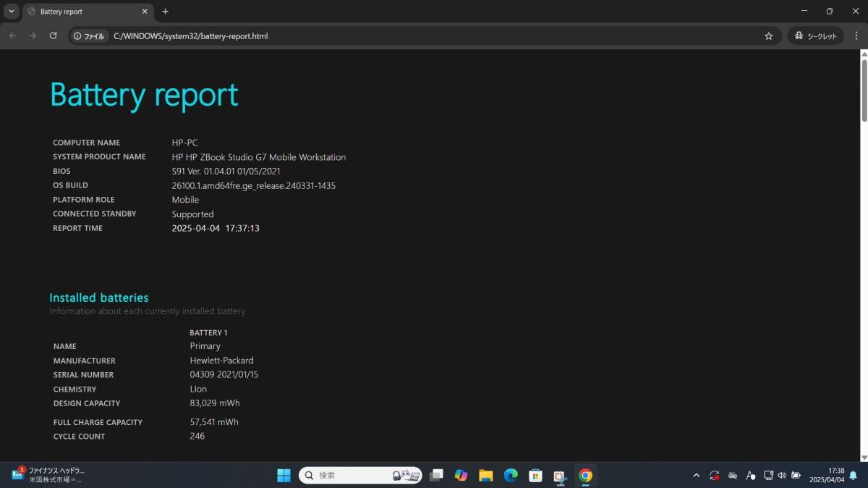The width and height of the screenshot is (868, 488).
Task: Click the cloud (OneDrive) tray icon
Action: (x=733, y=476)
